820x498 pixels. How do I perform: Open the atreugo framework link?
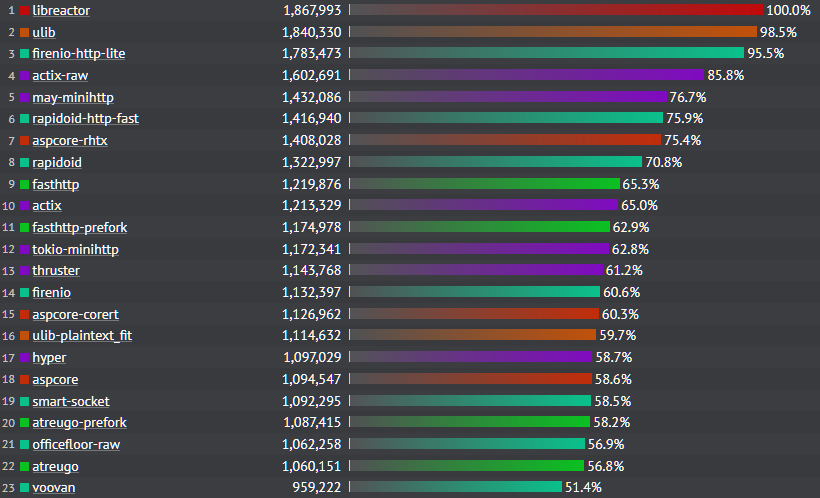click(55, 467)
